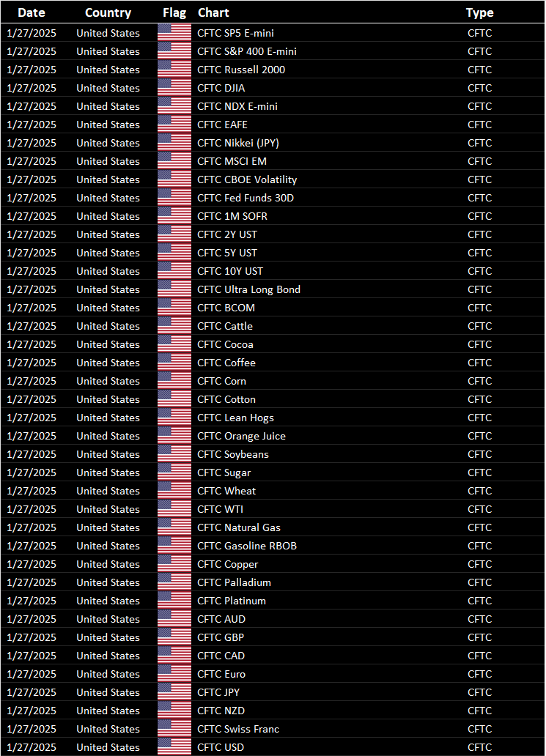Click the Flag column header
Image resolution: width=546 pixels, height=756 pixels.
(x=174, y=12)
